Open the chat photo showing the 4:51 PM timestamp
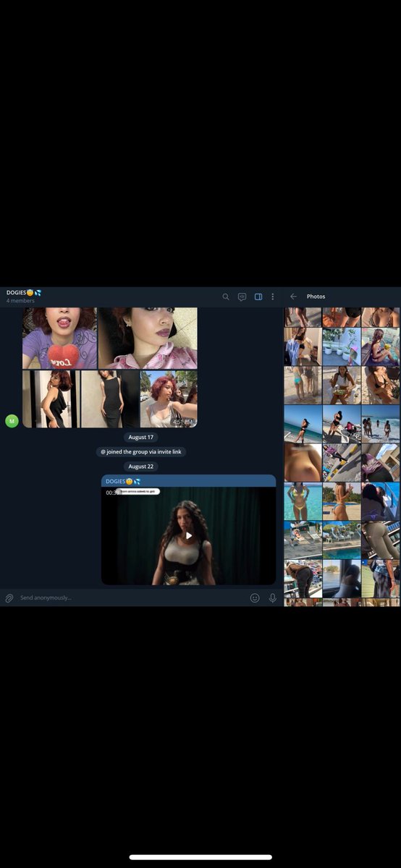 pos(169,399)
